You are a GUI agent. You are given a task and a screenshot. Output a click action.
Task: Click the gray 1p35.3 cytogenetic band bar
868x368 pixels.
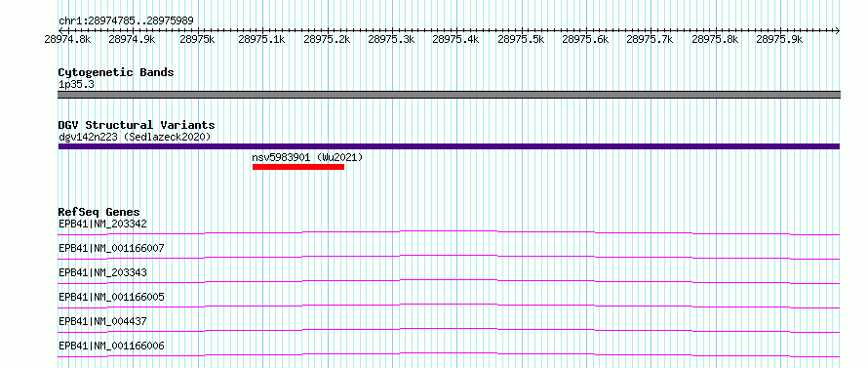click(x=449, y=95)
